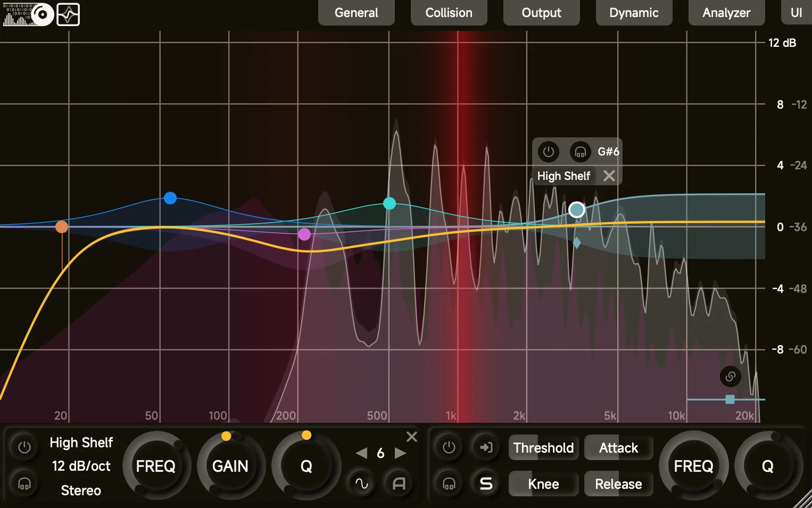Select the purple band node near 200 Hz
Viewport: 812px width, 508px height.
coord(304,234)
